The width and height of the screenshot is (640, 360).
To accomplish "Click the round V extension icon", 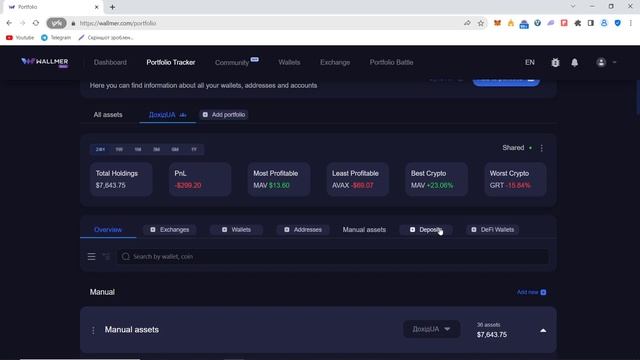I will [538, 23].
